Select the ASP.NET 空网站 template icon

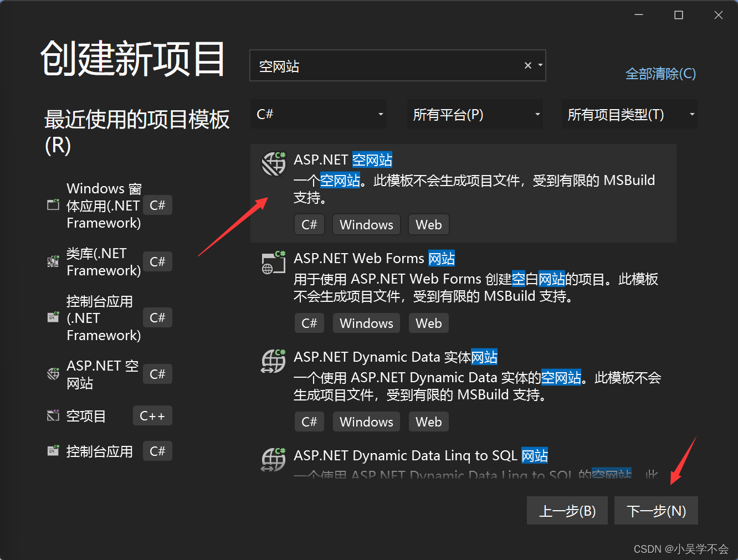[274, 163]
